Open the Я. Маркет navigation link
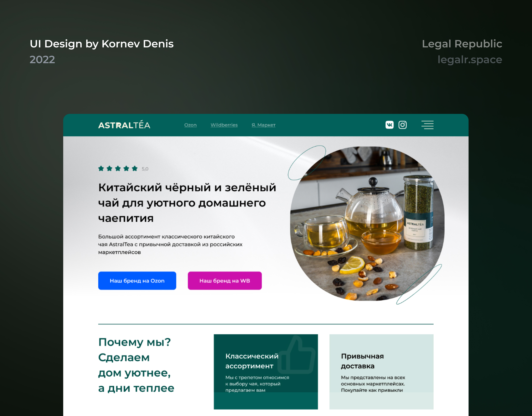This screenshot has width=532, height=416. pyautogui.click(x=264, y=125)
